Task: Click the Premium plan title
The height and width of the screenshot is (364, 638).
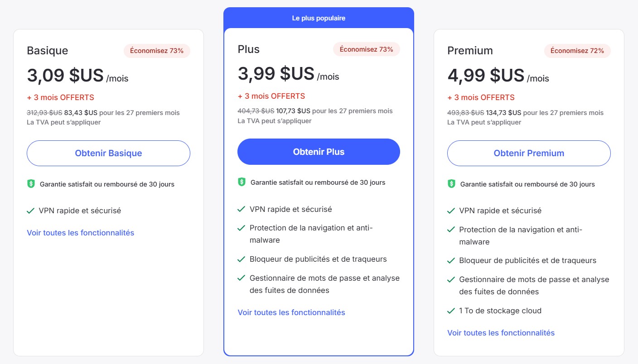Action: click(470, 50)
